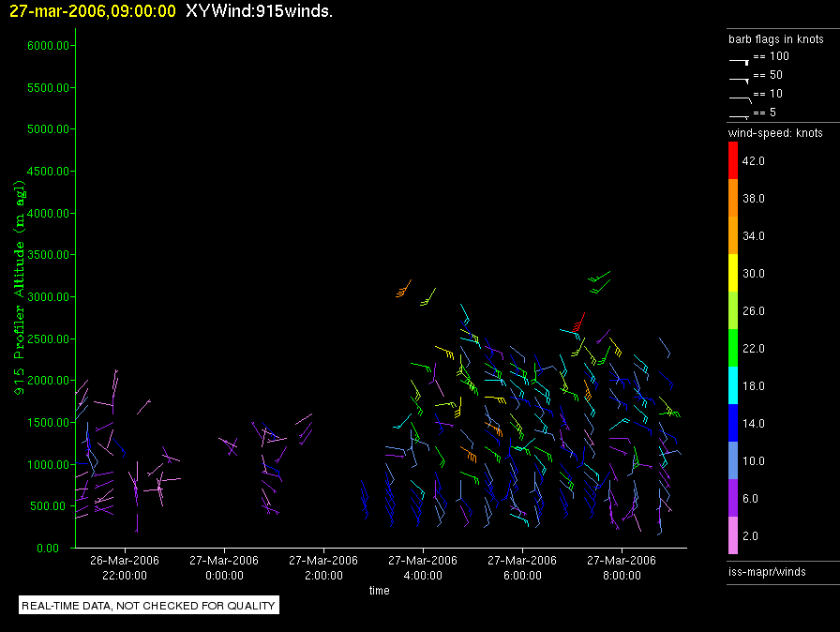Click the 2500.00 altitude tick label
Image resolution: width=840 pixels, height=632 pixels.
pos(48,339)
